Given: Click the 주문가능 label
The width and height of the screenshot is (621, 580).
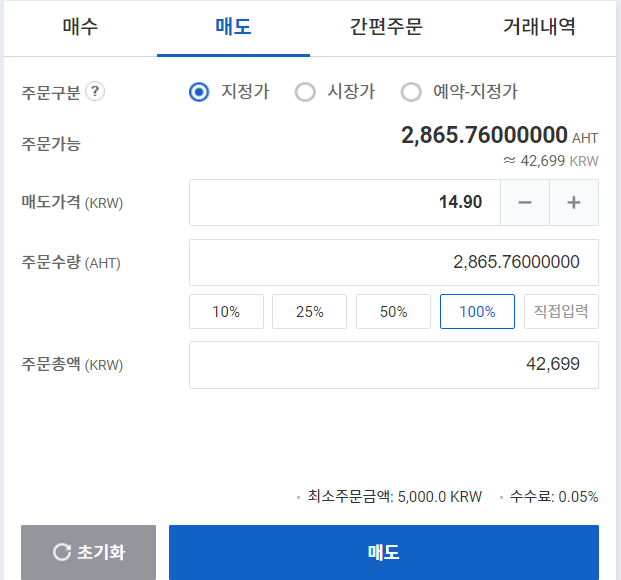Looking at the screenshot, I should (51, 144).
